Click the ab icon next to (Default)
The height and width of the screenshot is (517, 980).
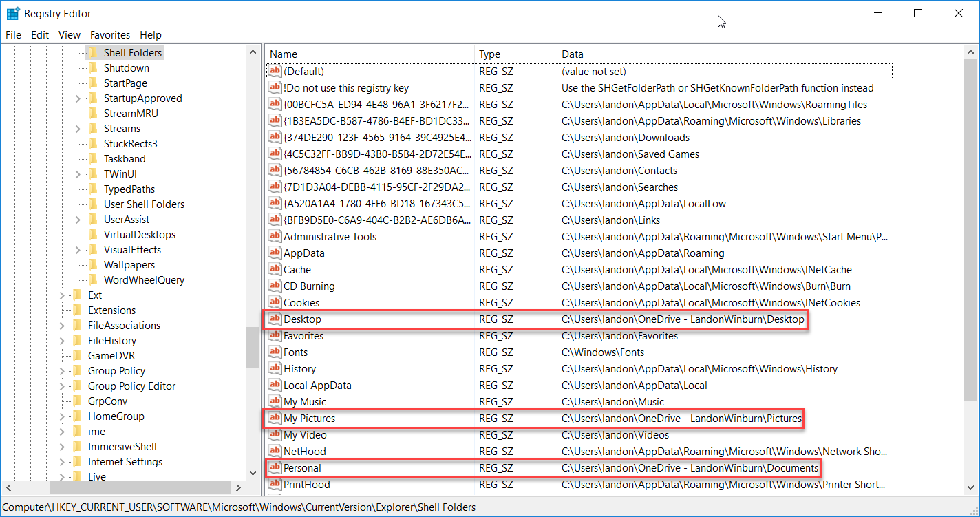point(275,71)
